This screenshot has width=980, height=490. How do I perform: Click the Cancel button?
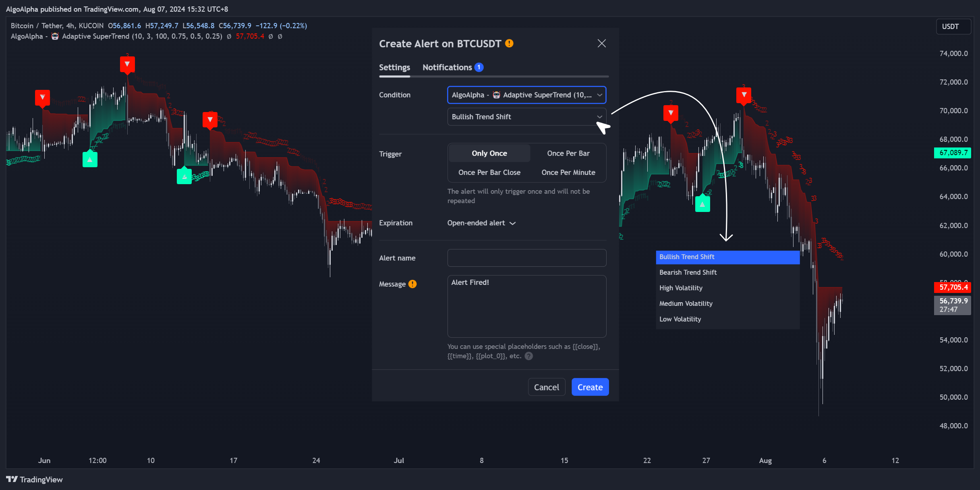pyautogui.click(x=547, y=387)
